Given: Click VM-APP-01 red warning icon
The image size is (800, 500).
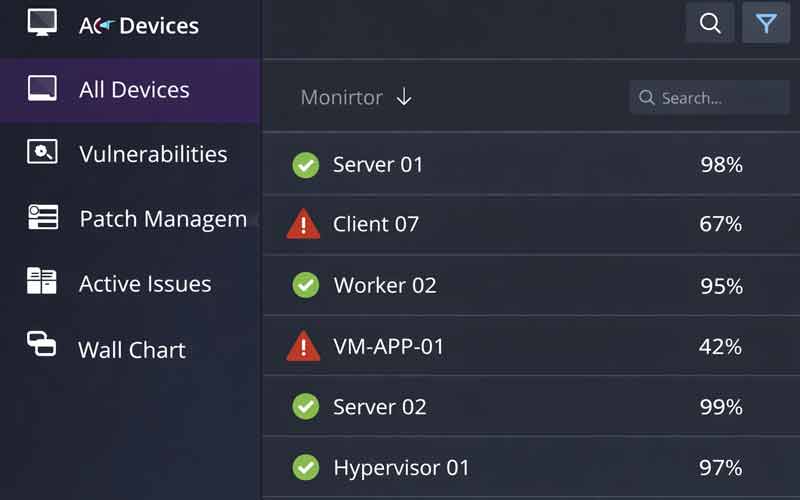Looking at the screenshot, I should tap(303, 346).
